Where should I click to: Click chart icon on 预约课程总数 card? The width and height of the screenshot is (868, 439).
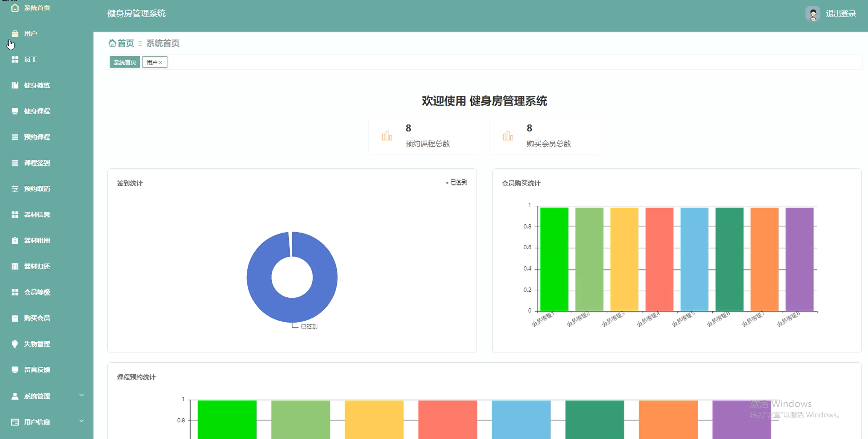coord(387,136)
